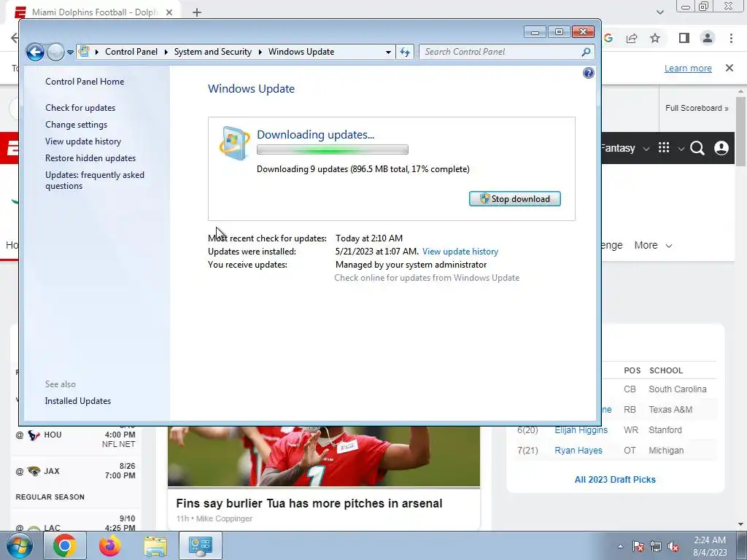Viewport: 747px width, 560px height.
Task: Open Google Chrome from the taskbar
Action: click(65, 545)
